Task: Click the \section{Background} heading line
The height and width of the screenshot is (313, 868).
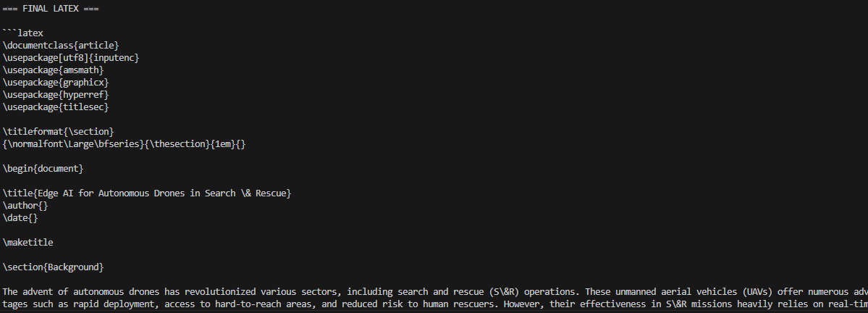Action: click(54, 267)
